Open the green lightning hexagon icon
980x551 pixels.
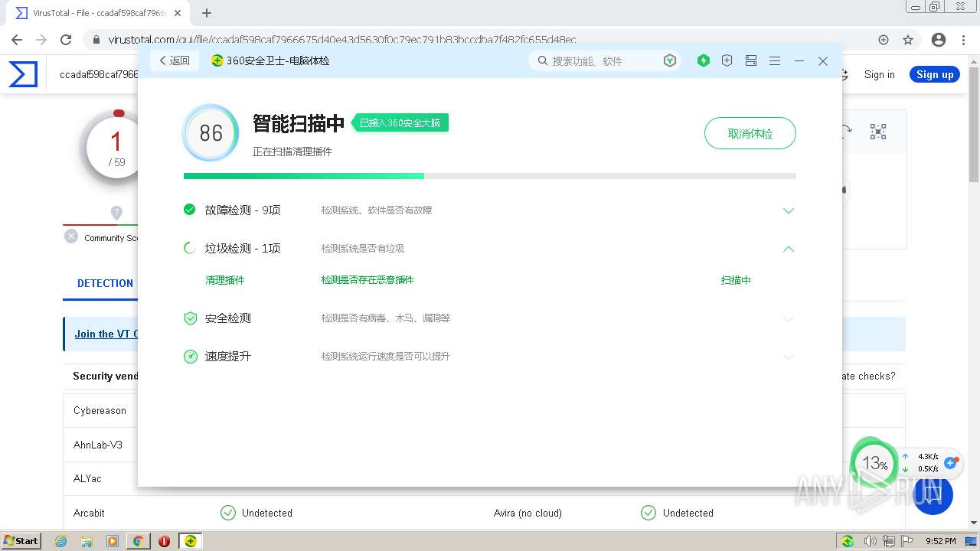[704, 60]
